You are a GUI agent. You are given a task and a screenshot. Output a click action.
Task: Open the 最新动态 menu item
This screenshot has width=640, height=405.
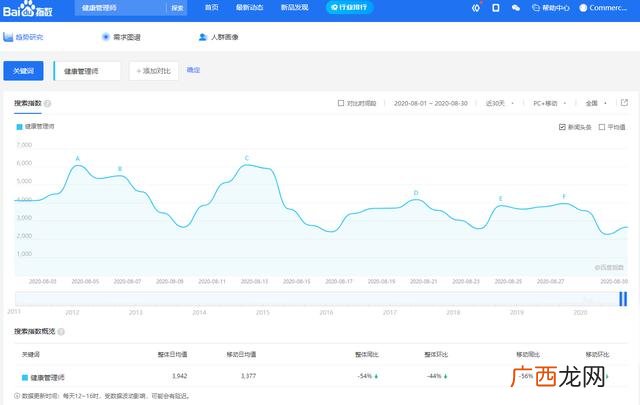pyautogui.click(x=249, y=7)
